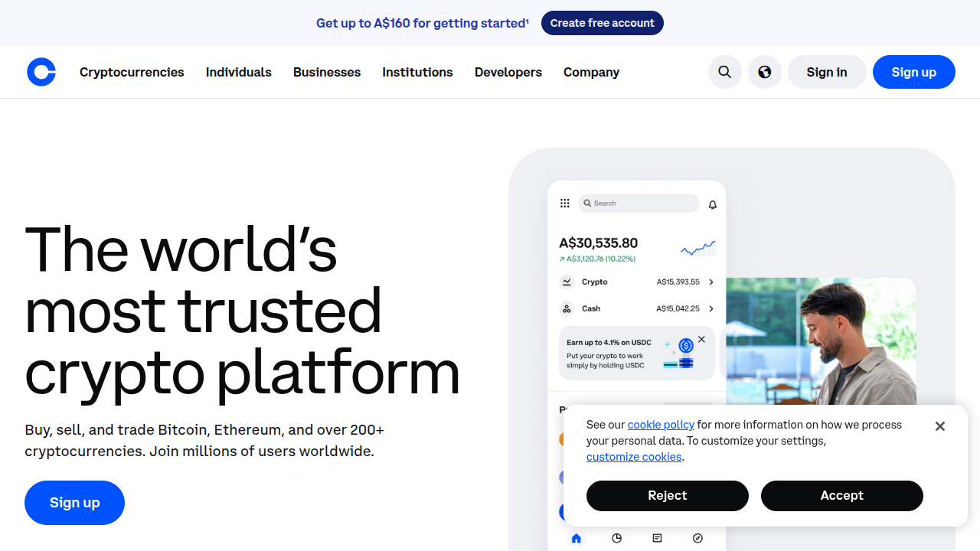Click the Search field in phone mockup
The height and width of the screenshot is (551, 980).
pos(639,203)
